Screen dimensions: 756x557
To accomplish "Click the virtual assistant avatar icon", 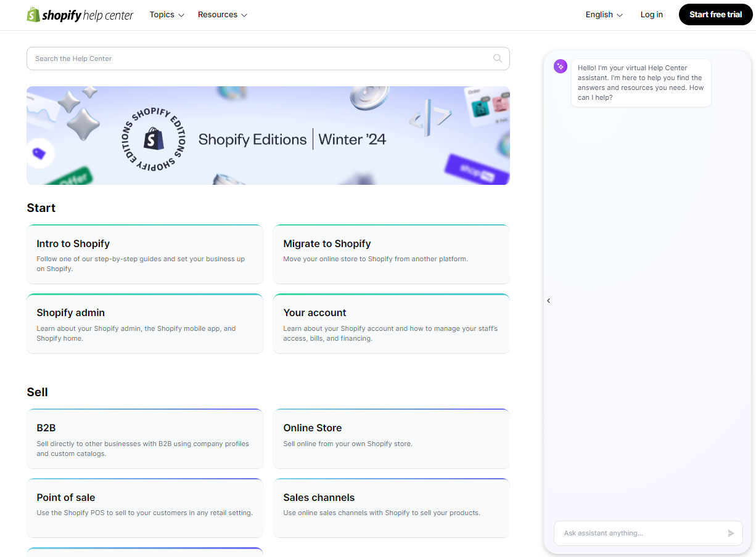I will (x=560, y=66).
